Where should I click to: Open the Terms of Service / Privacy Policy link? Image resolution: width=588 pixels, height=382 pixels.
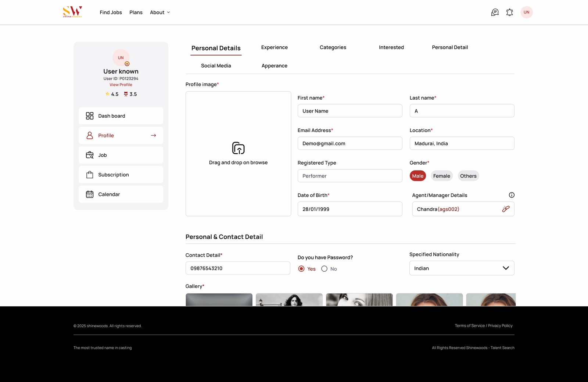(483, 326)
